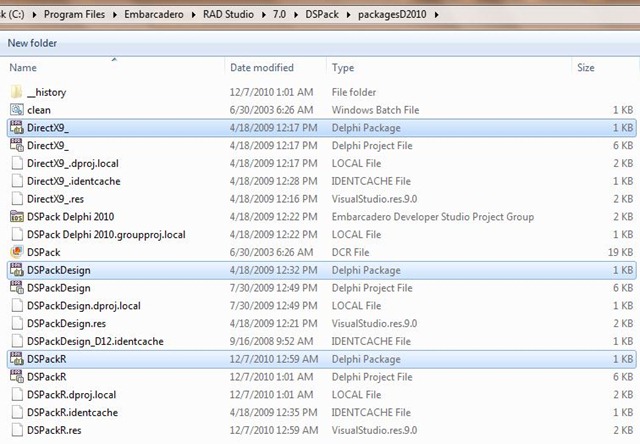The height and width of the screenshot is (444, 640).
Task: Navigate to Program Files in address bar
Action: click(x=74, y=15)
